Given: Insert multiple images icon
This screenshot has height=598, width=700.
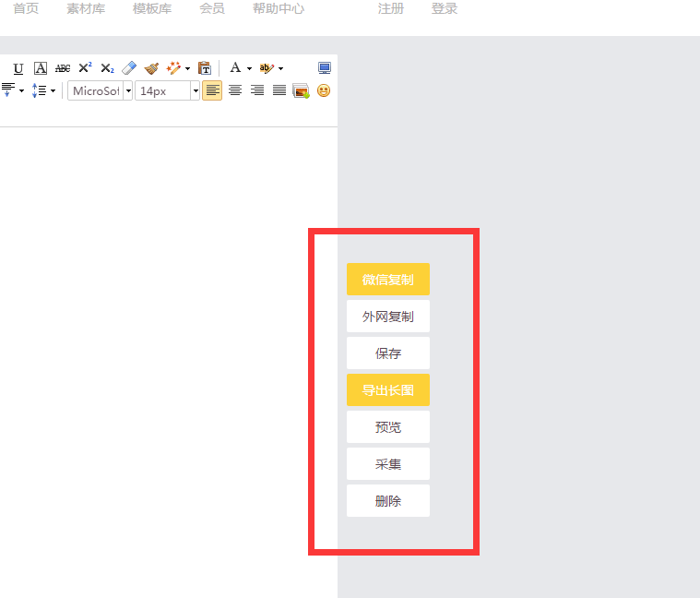Looking at the screenshot, I should pos(302,90).
